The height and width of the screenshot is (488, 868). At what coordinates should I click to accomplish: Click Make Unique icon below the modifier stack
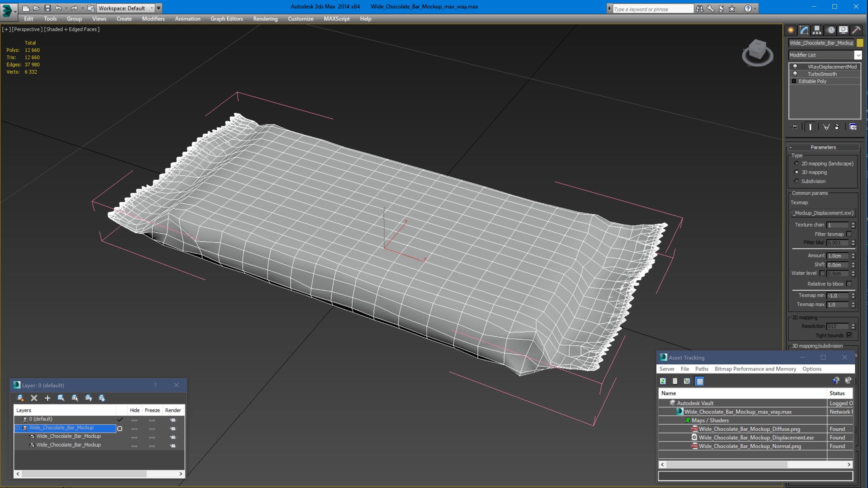pyautogui.click(x=826, y=127)
